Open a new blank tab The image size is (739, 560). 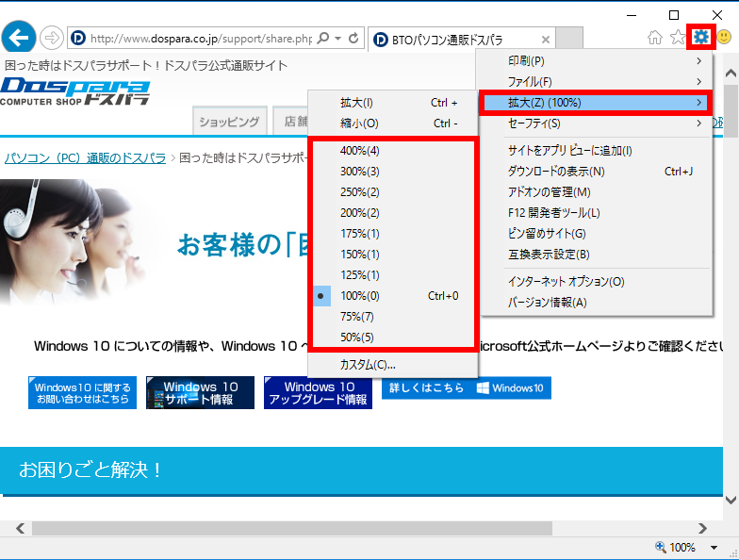click(569, 38)
